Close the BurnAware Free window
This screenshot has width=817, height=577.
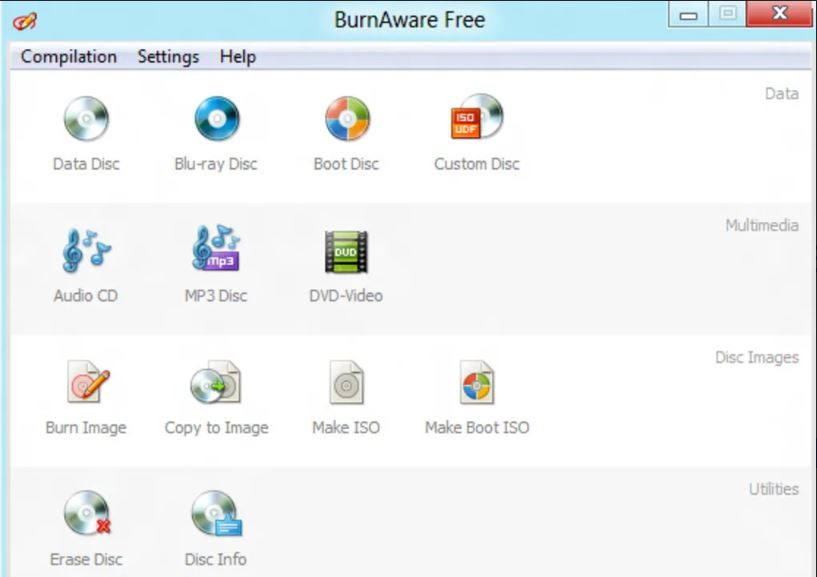(779, 14)
